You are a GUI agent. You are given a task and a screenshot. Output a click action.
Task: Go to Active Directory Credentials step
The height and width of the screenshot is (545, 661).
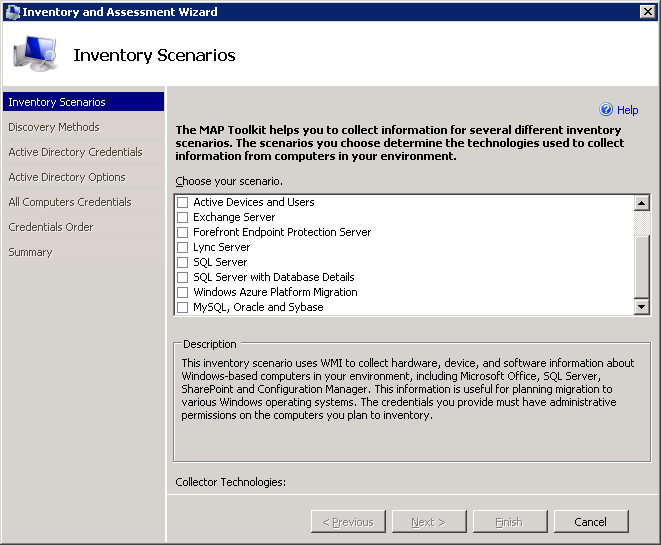(x=75, y=152)
